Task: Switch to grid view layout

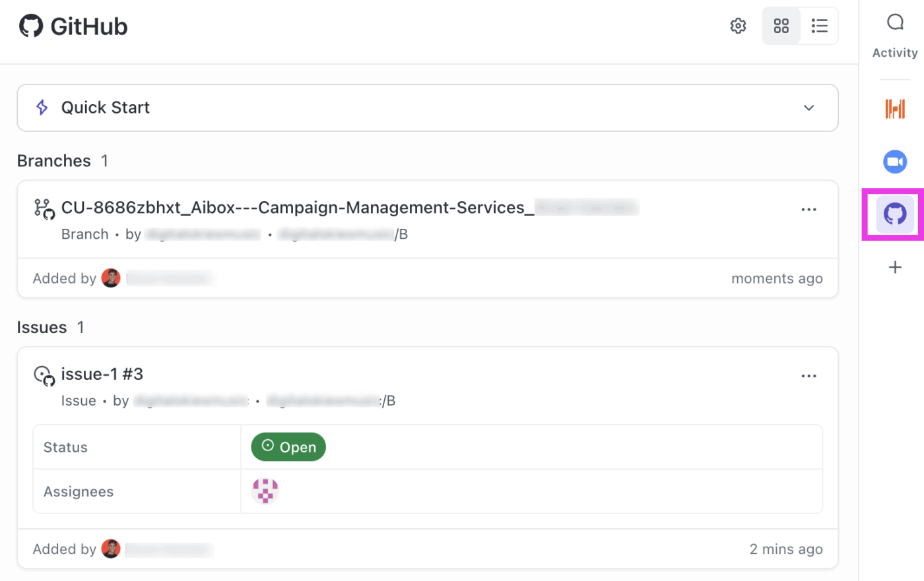Action: click(781, 26)
